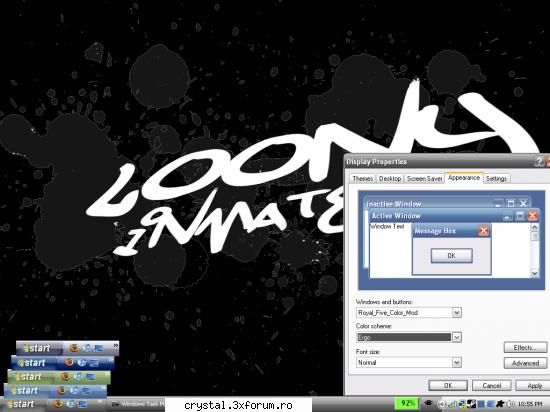Click the black-and-white checkered tray icon
Screen dimensions: 550x412
(x=471, y=404)
